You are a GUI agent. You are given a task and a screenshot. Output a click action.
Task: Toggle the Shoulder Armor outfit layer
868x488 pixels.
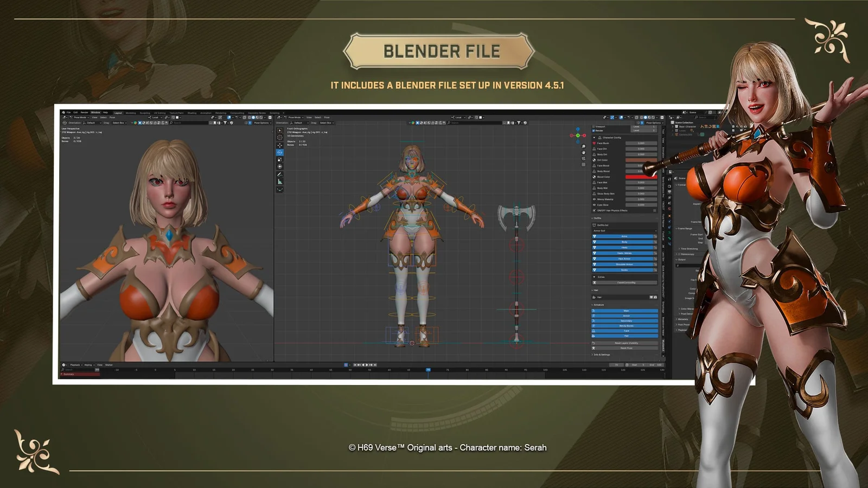(624, 264)
